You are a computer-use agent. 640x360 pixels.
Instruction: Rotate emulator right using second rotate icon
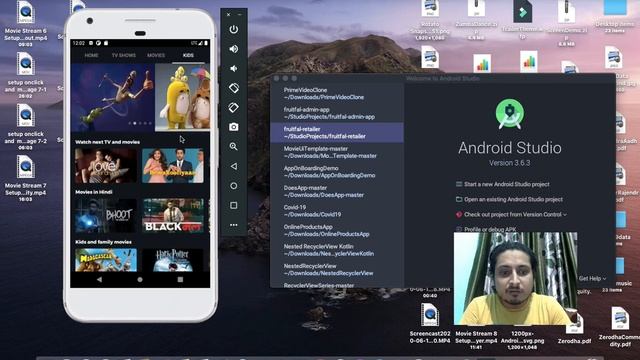[233, 107]
